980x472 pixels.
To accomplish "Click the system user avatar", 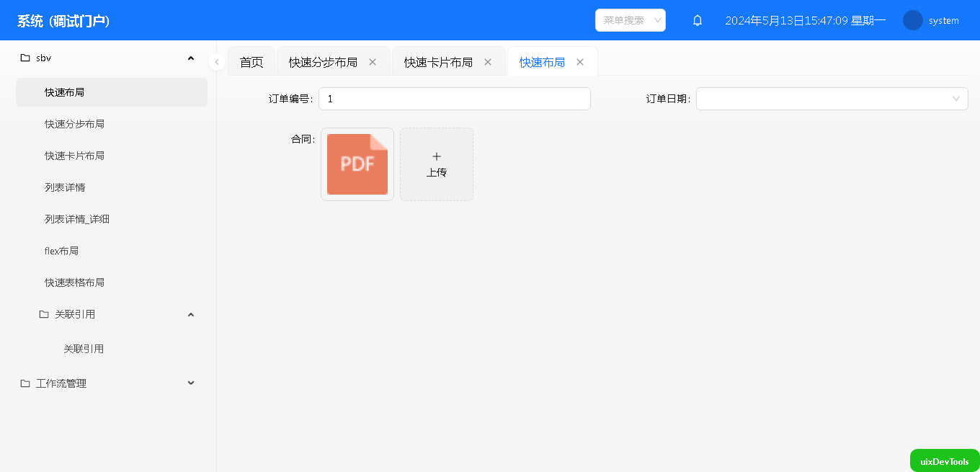I will [912, 20].
